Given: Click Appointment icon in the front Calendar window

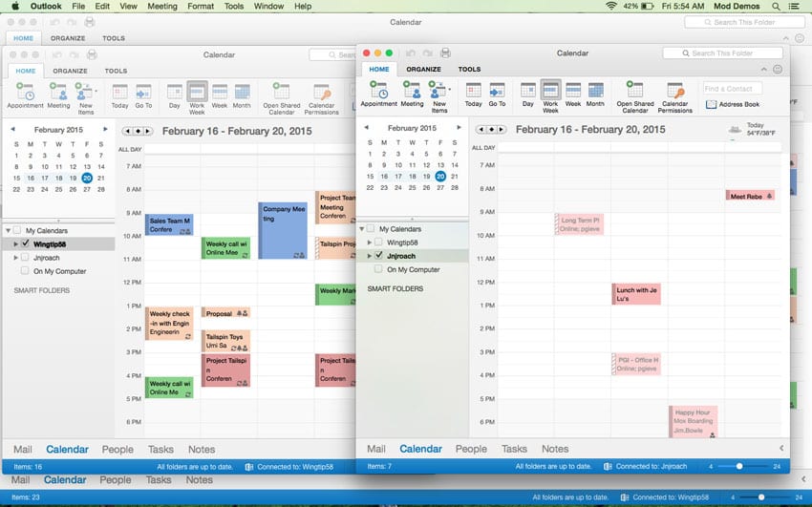Looking at the screenshot, I should tap(378, 91).
